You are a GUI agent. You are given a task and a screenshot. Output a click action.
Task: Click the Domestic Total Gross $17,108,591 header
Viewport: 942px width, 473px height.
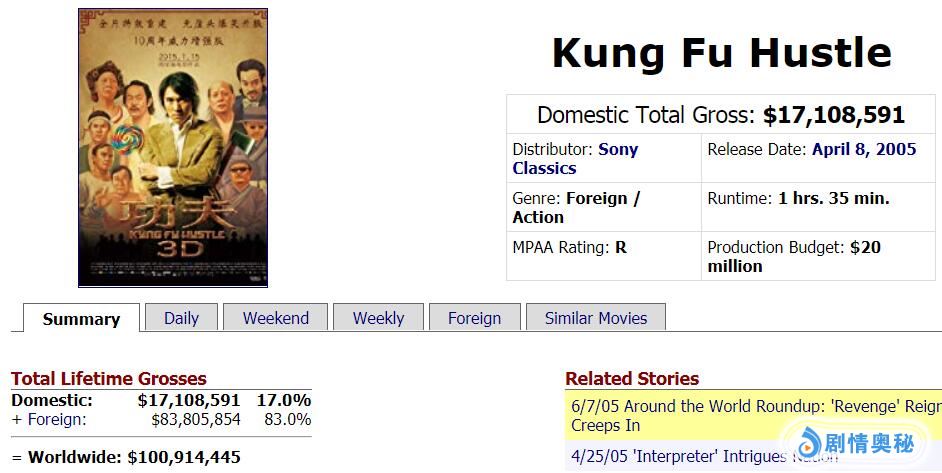[720, 115]
